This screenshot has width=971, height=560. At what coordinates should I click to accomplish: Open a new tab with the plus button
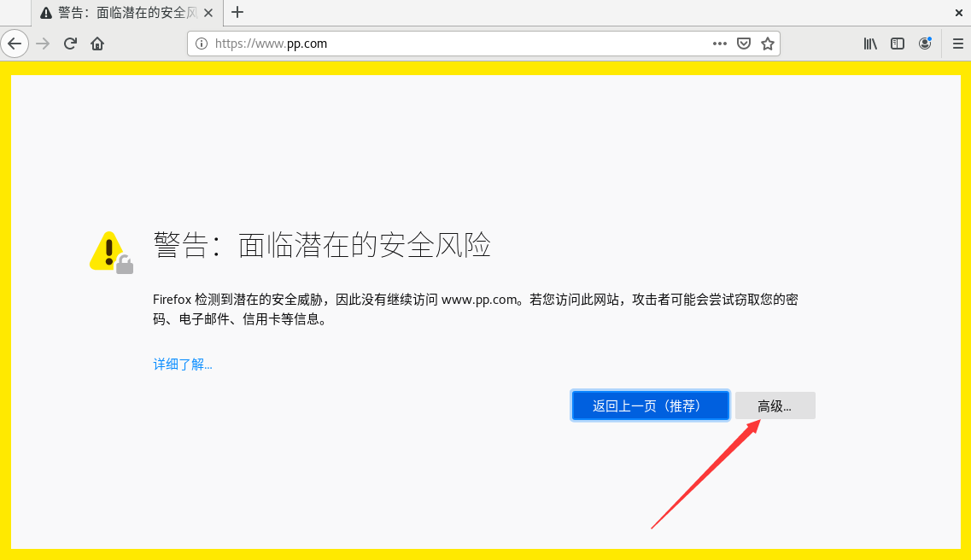pos(237,13)
